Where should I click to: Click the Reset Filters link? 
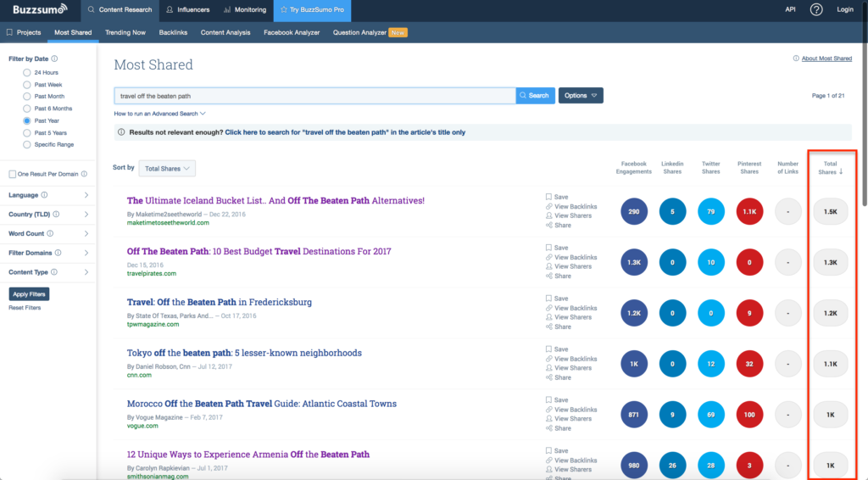click(25, 308)
